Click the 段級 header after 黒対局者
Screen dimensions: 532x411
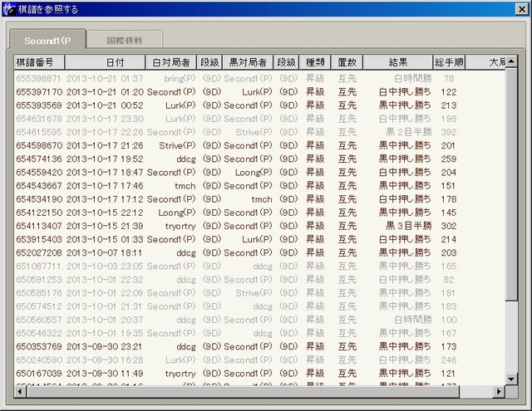pyautogui.click(x=286, y=62)
